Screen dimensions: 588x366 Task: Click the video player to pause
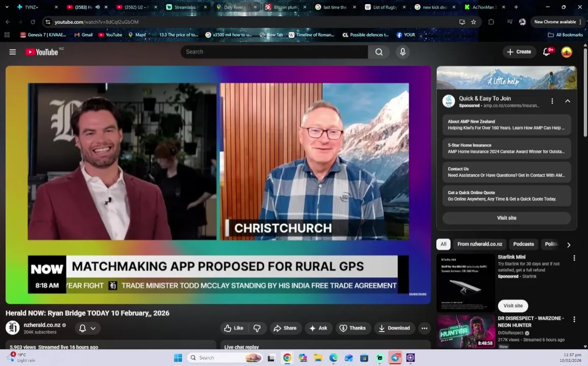point(218,185)
